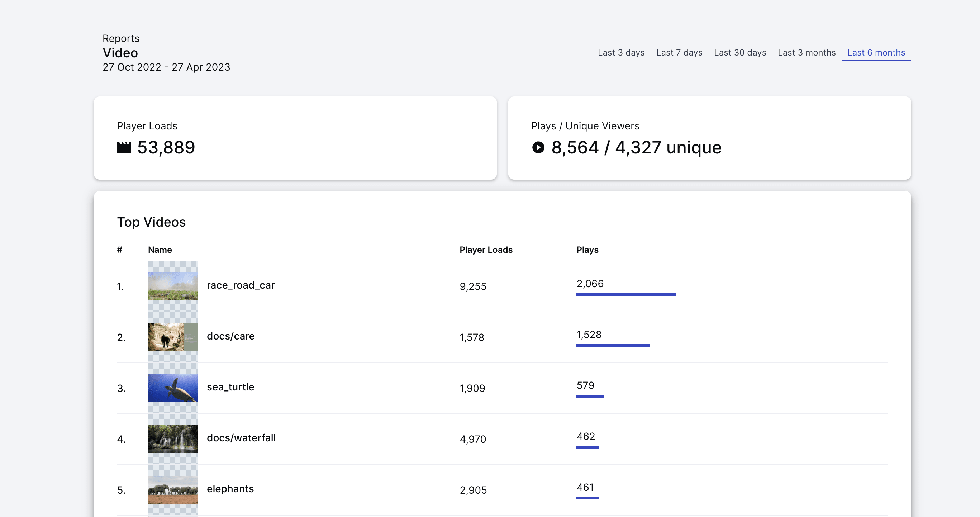Switch to Last 7 days time filter
980x517 pixels.
679,53
